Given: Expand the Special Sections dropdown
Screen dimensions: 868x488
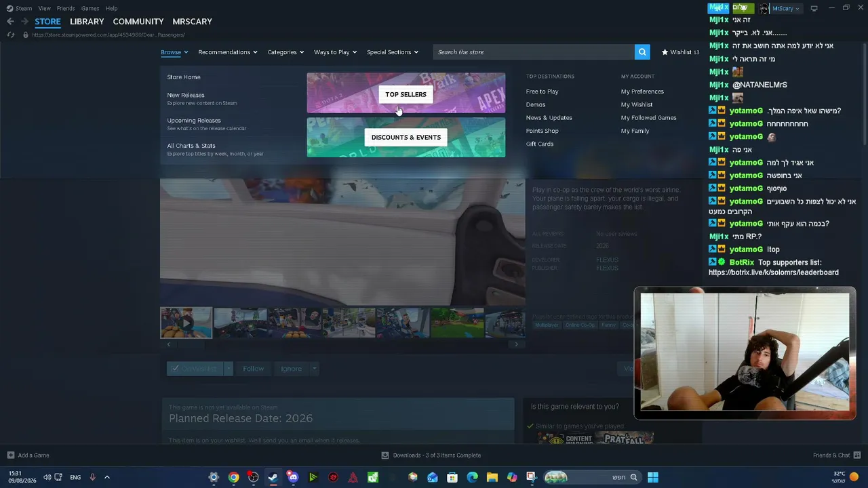Looking at the screenshot, I should click(x=393, y=52).
